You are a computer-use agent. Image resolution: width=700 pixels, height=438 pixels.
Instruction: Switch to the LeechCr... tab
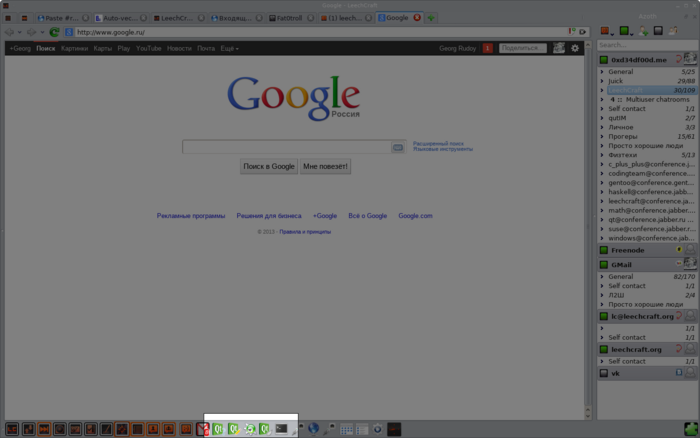pos(178,18)
